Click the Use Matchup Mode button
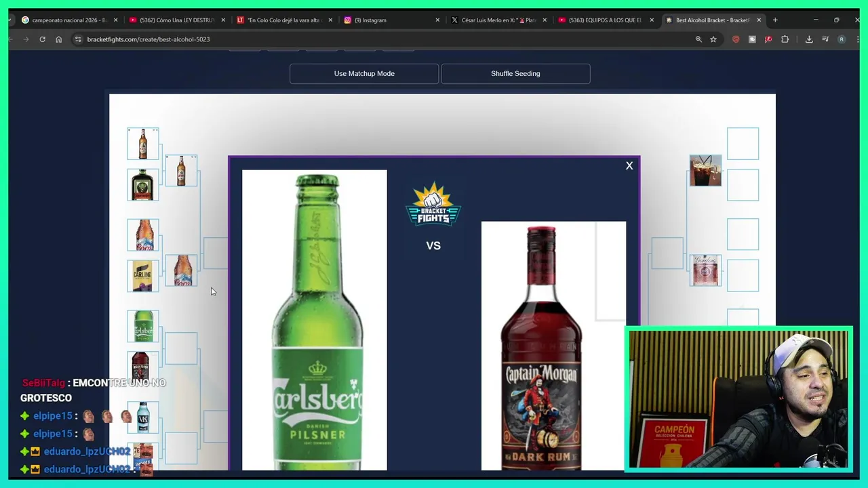The width and height of the screenshot is (868, 488). click(364, 73)
